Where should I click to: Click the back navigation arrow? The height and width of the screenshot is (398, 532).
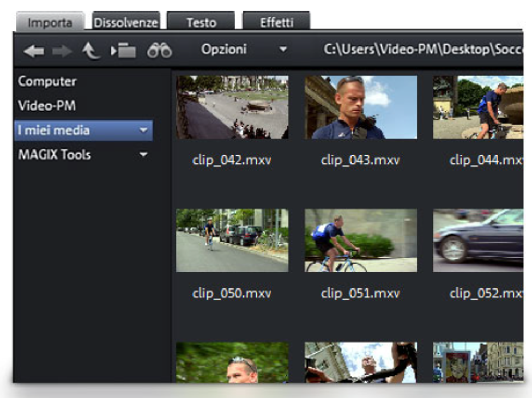35,49
